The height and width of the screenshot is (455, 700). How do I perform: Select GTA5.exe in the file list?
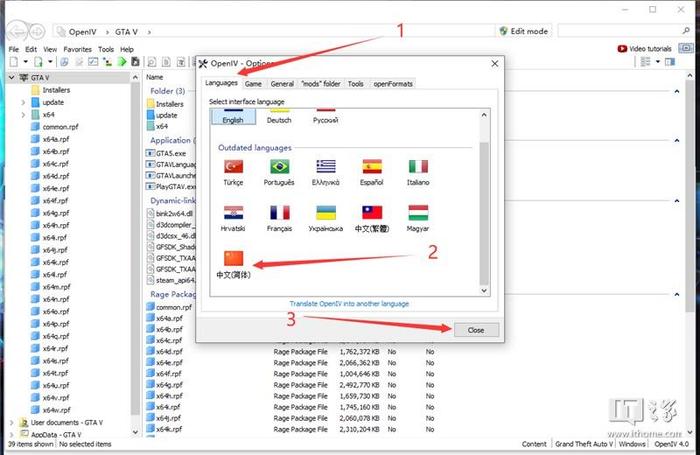(x=171, y=153)
